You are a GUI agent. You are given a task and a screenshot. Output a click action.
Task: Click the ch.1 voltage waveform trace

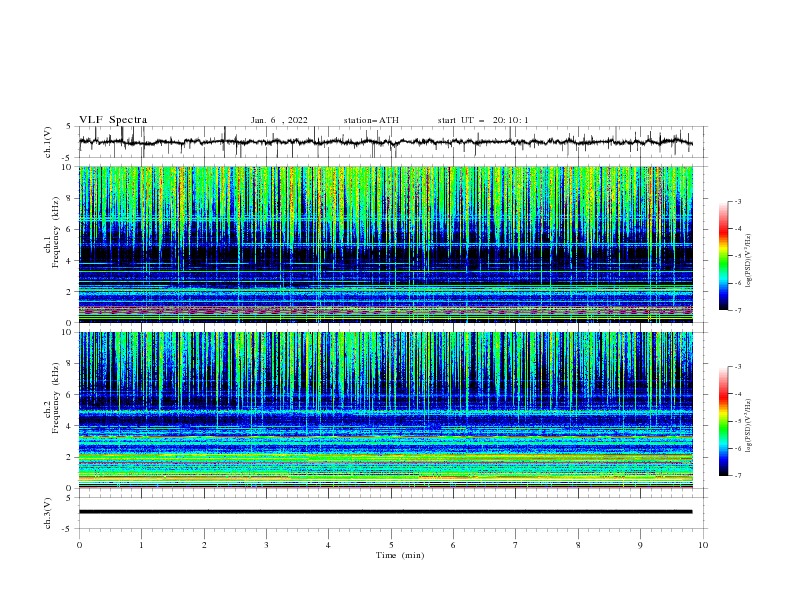pyautogui.click(x=385, y=142)
